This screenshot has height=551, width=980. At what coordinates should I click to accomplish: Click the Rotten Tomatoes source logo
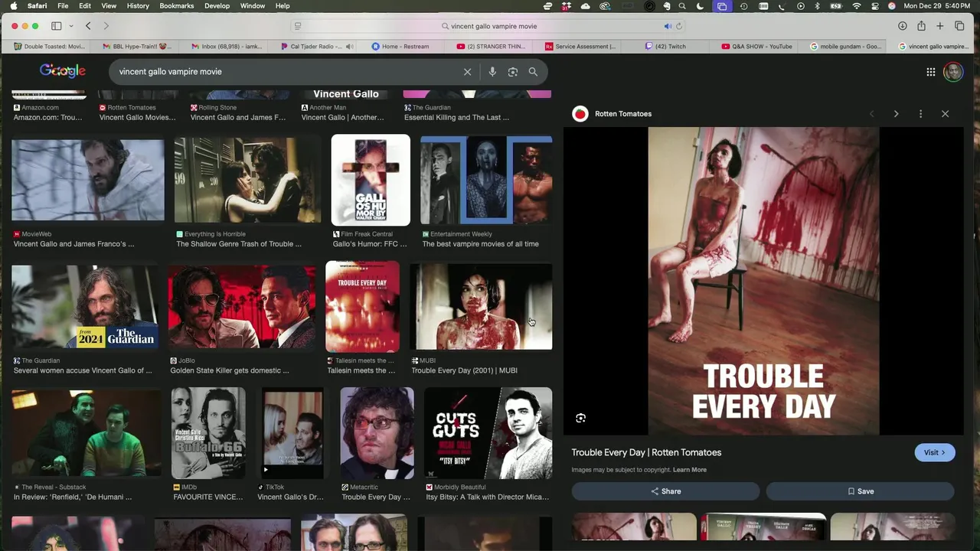(x=580, y=114)
